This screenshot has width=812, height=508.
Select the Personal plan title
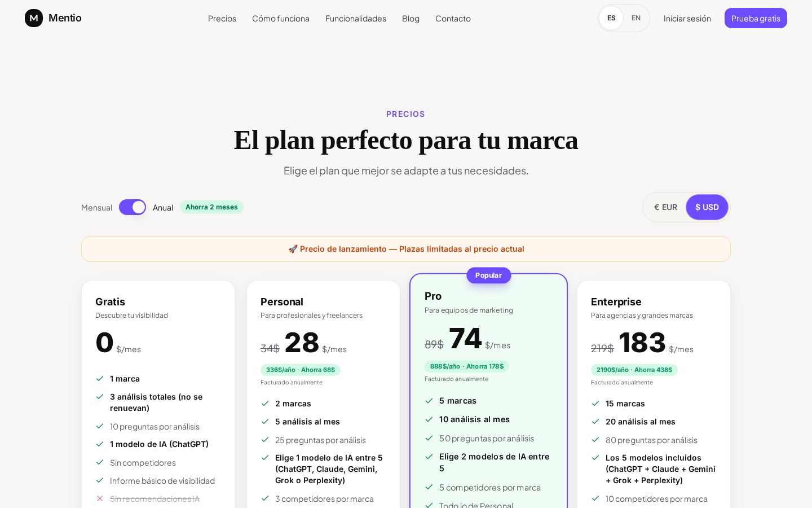(282, 302)
